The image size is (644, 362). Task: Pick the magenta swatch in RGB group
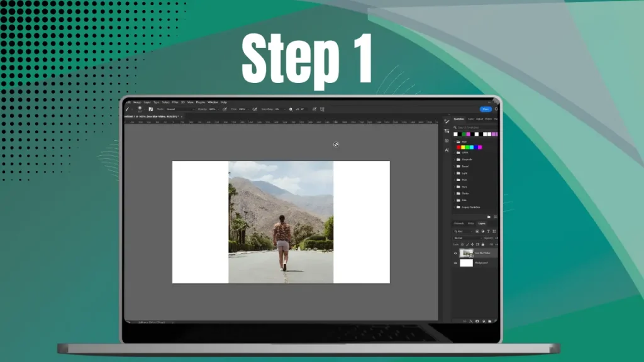pos(480,147)
